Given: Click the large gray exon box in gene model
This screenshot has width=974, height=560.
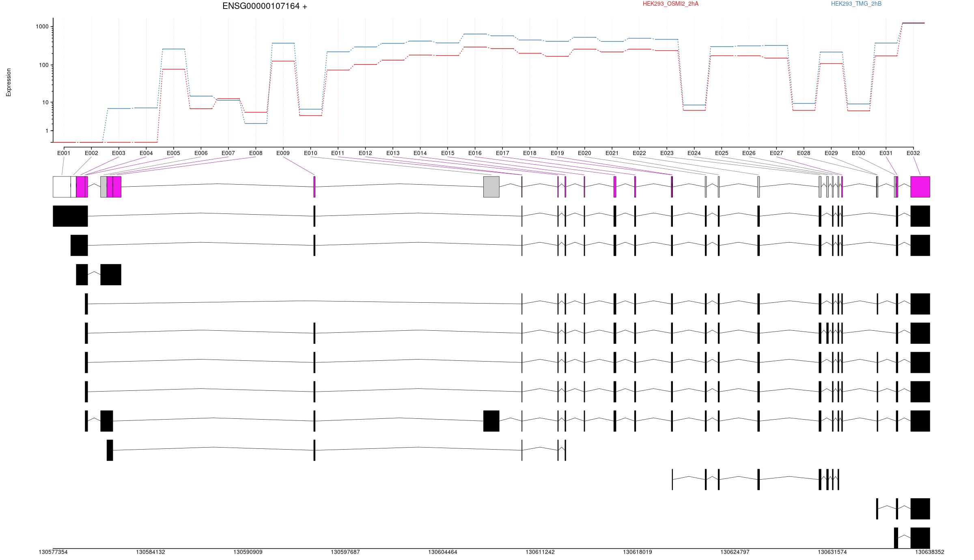Looking at the screenshot, I should click(x=491, y=187).
